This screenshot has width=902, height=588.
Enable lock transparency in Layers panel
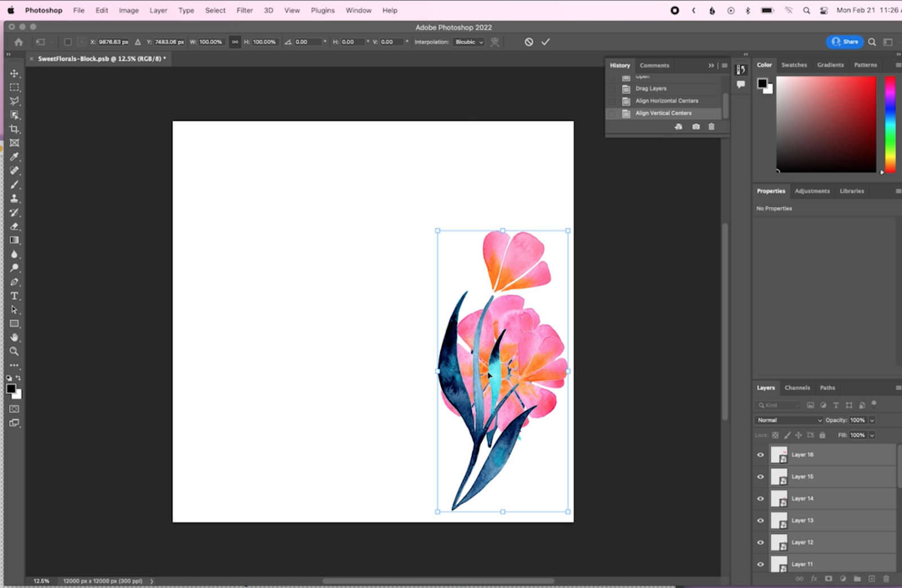pos(776,435)
